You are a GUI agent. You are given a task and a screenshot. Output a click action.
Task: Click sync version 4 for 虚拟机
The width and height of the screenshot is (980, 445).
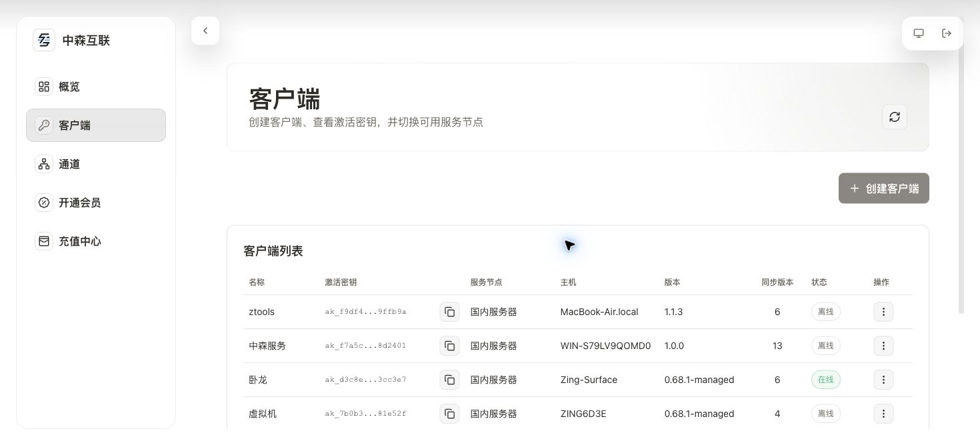coord(777,414)
